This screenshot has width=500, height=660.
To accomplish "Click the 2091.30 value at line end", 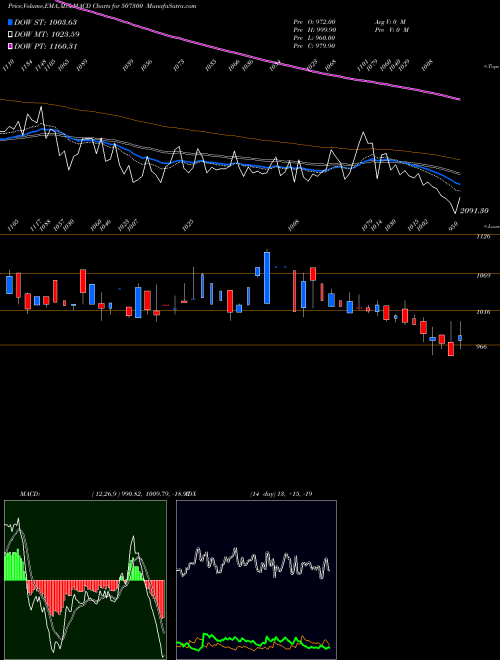I will pyautogui.click(x=474, y=210).
